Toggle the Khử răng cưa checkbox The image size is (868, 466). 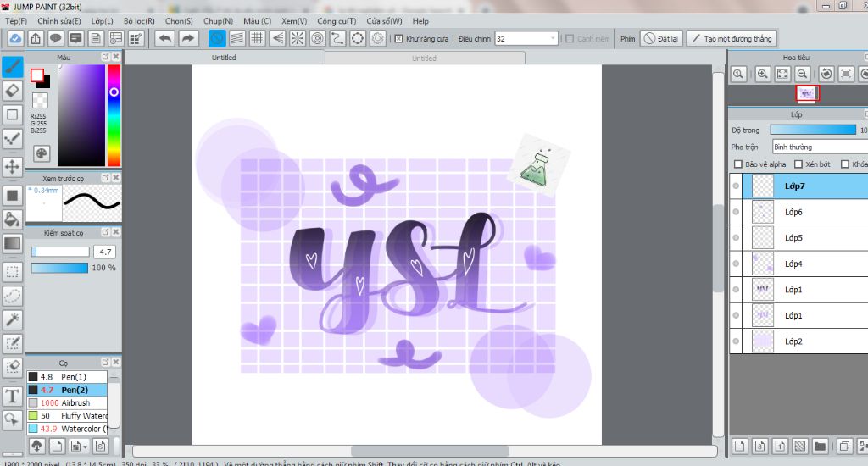tap(398, 39)
